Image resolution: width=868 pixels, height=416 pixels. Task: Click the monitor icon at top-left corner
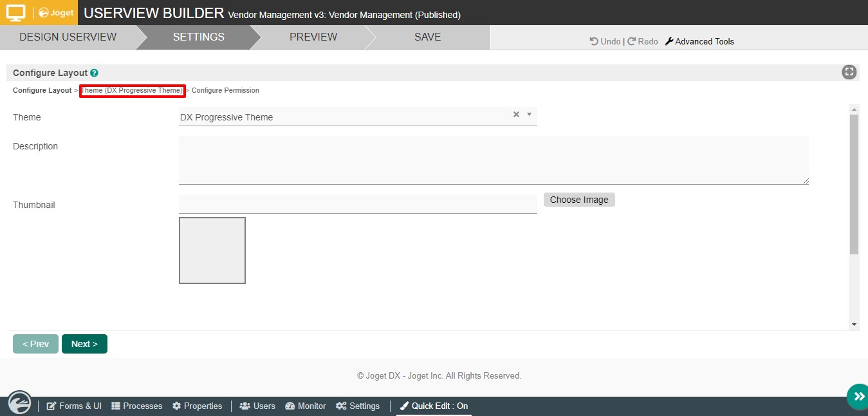[x=16, y=12]
